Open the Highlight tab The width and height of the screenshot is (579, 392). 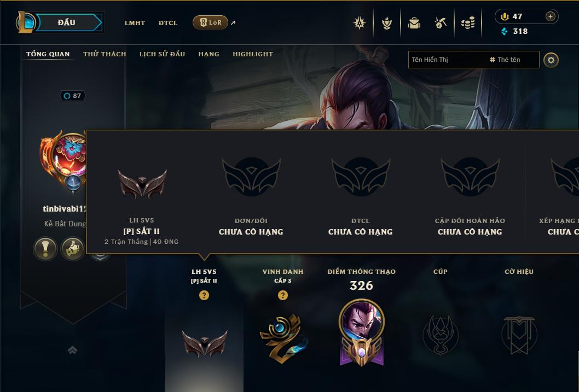pos(253,54)
